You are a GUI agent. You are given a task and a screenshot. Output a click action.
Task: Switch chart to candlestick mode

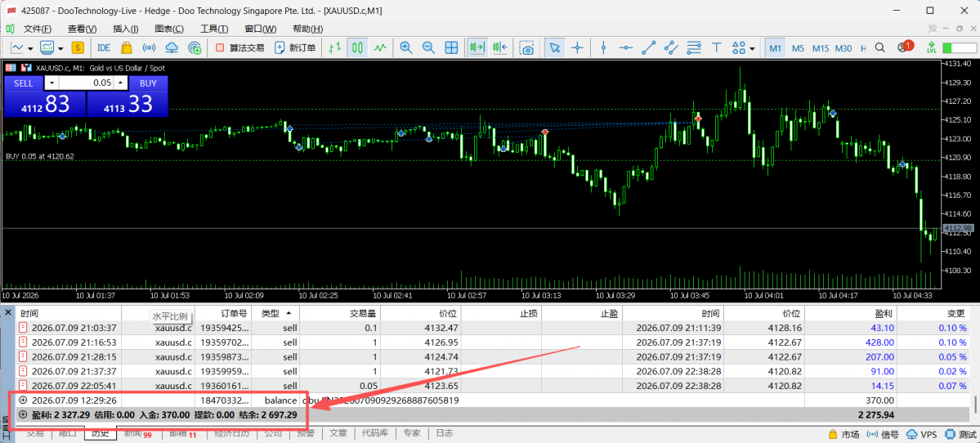pos(357,47)
